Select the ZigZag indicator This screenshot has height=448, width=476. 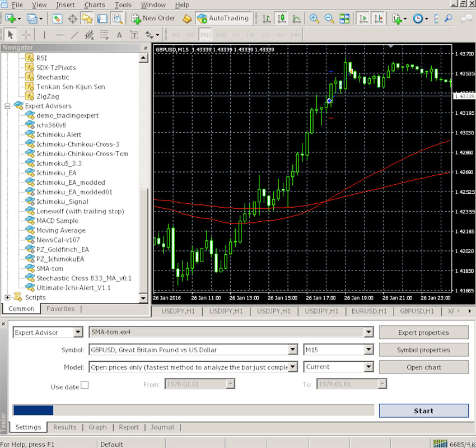[42, 96]
